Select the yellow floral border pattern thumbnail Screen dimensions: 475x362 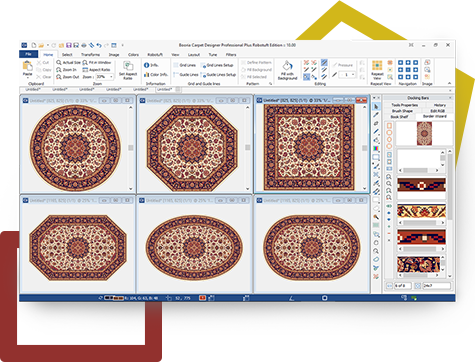point(421,212)
